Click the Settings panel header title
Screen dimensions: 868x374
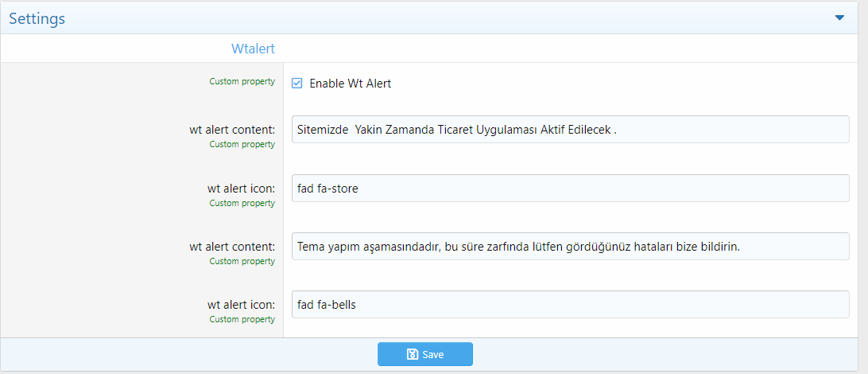[x=37, y=18]
